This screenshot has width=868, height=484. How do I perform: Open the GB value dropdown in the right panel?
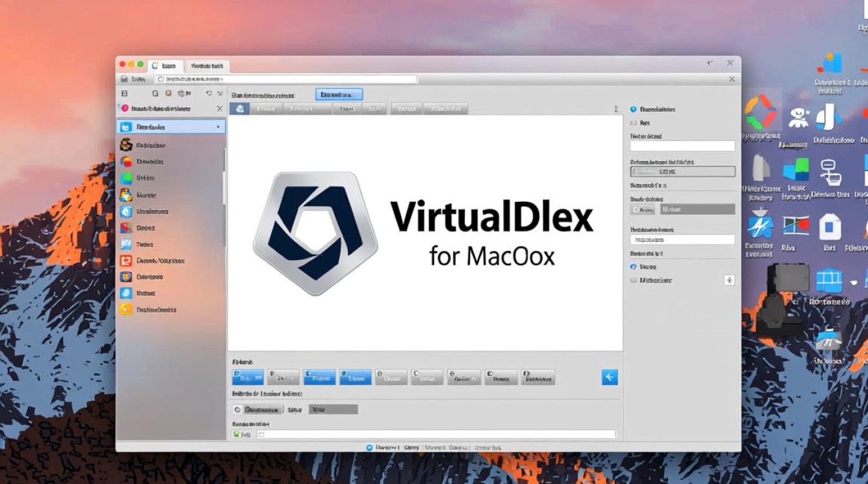pos(681,171)
